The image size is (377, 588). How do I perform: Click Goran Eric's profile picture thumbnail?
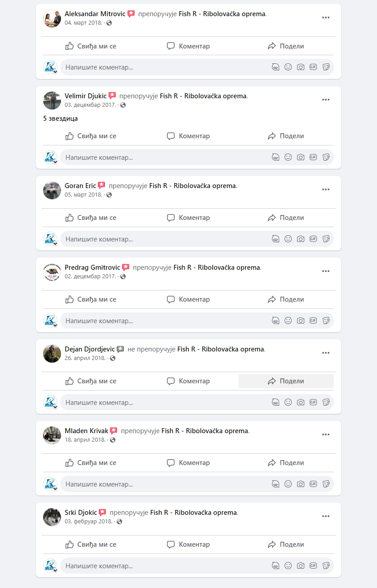coord(52,190)
